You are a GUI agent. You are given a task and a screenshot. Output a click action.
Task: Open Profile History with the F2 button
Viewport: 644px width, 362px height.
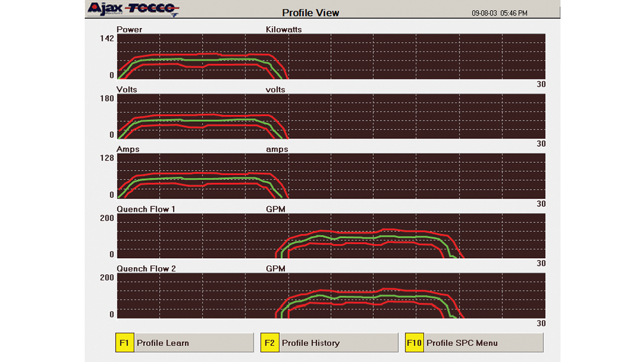point(329,343)
